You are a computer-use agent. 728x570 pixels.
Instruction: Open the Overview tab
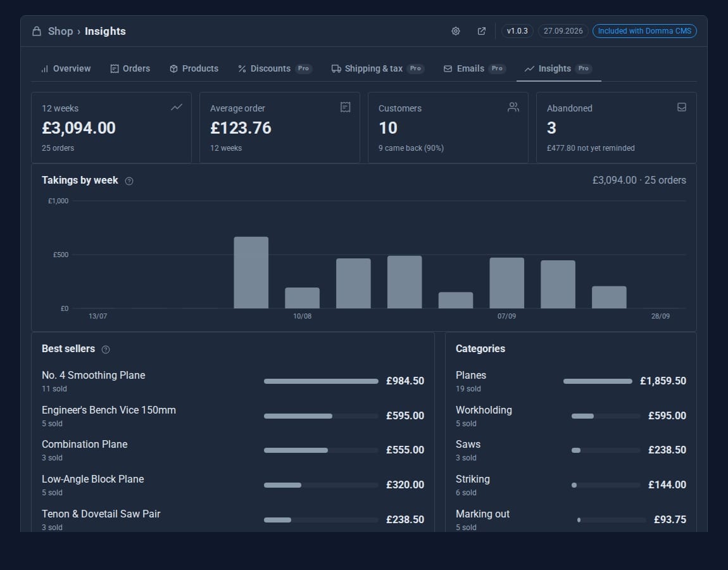point(66,69)
